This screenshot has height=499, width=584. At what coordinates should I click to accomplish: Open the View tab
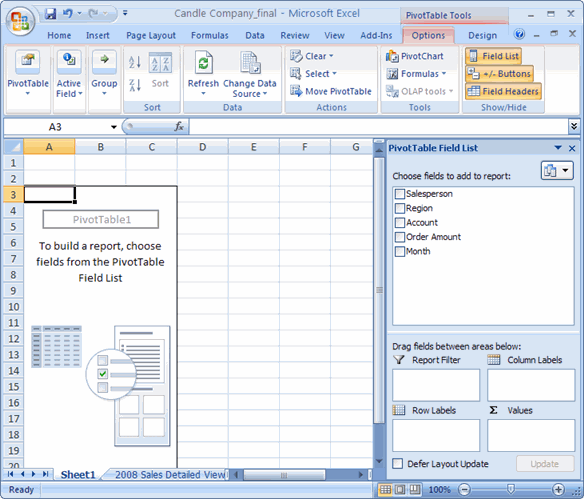coord(334,35)
